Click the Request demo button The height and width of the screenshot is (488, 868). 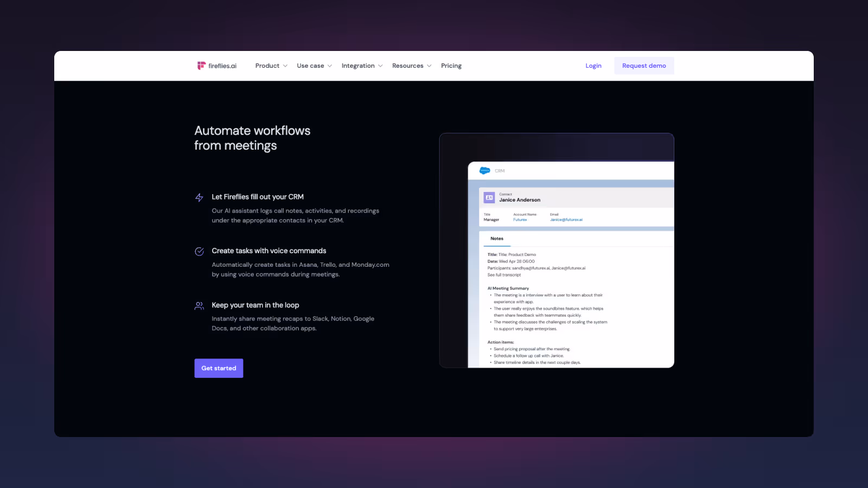point(644,66)
